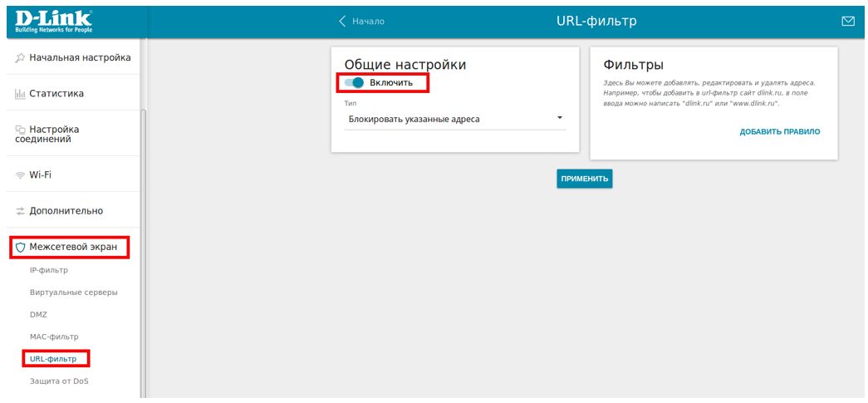Click the Wi-Fi signal icon
Image resolution: width=868 pixels, height=403 pixels.
[20, 175]
